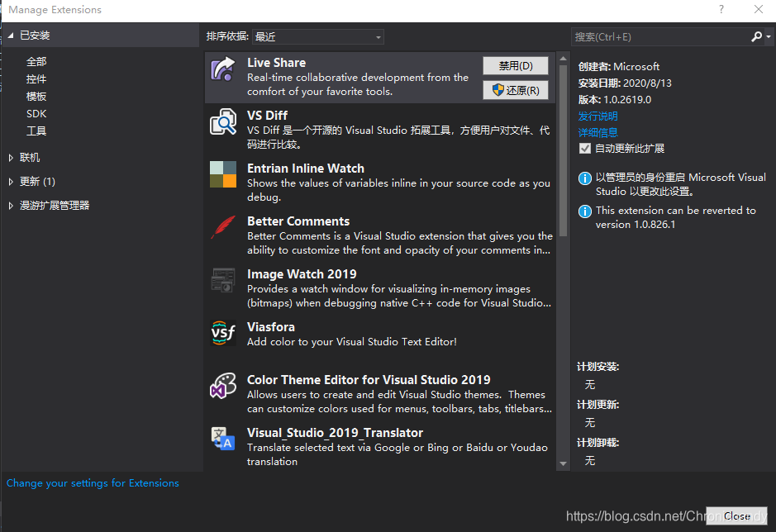
Task: Select the Visual_Studio_2019_Translator title
Action: pos(335,433)
